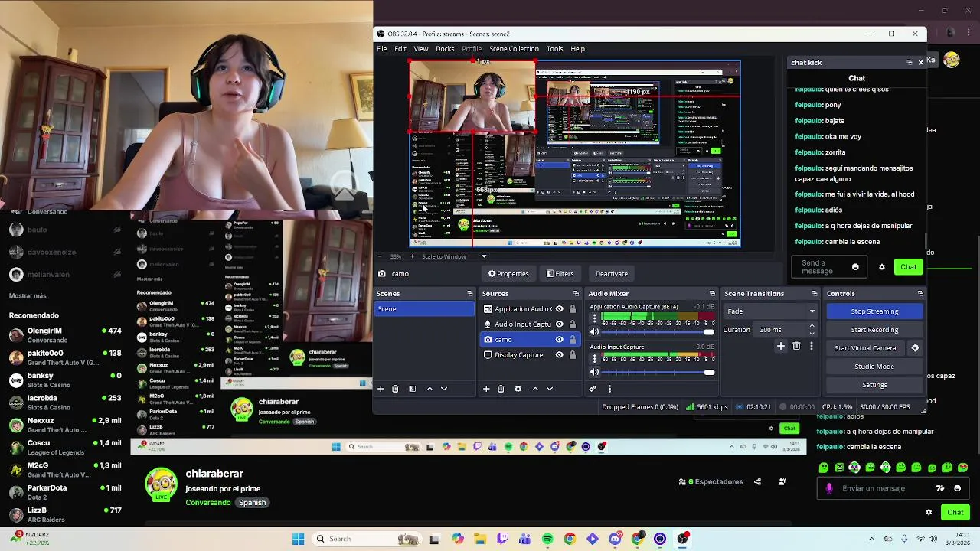Click share icon beside Espectadores
The image size is (980, 551).
pyautogui.click(x=758, y=482)
